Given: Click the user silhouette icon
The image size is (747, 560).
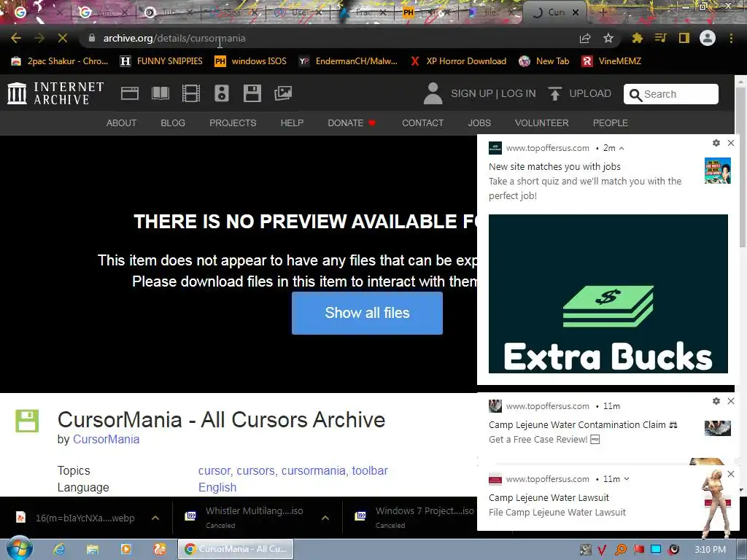Looking at the screenshot, I should (433, 93).
